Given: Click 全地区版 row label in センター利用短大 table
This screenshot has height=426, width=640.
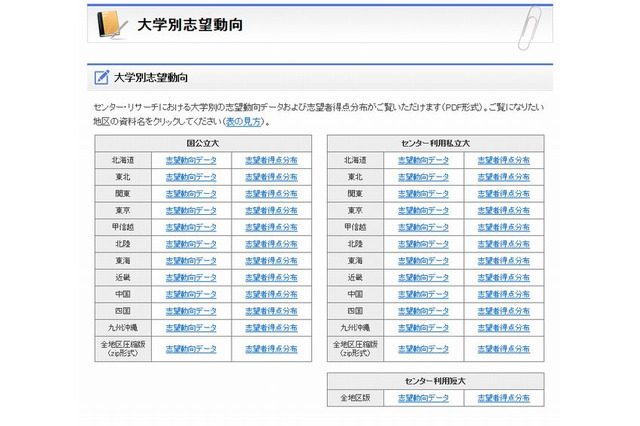Looking at the screenshot, I should pos(355,398).
